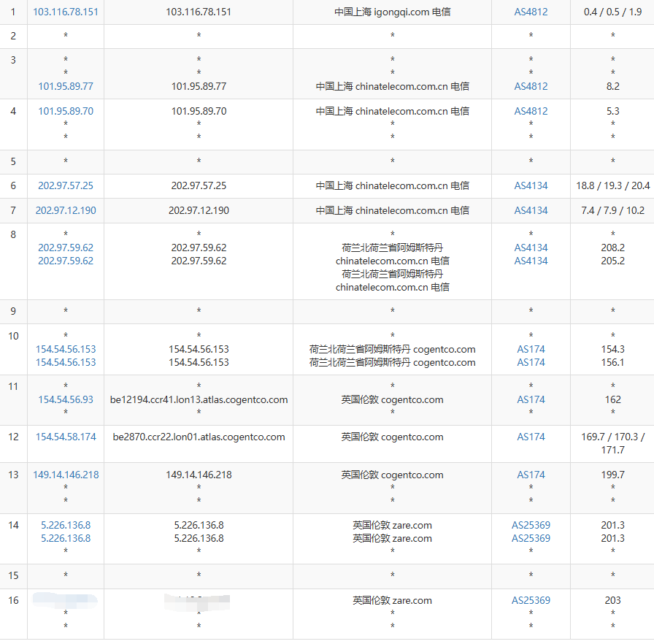Select latency value 154.3 in hop 10
Image resolution: width=654 pixels, height=644 pixels.
tap(612, 349)
